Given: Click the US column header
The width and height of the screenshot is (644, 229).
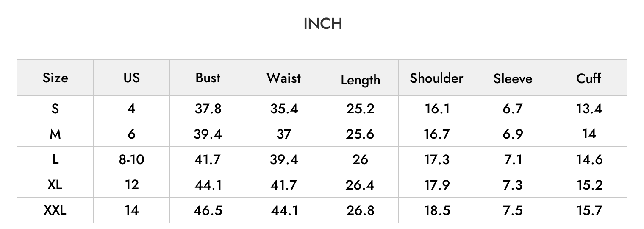Looking at the screenshot, I should click(131, 78).
